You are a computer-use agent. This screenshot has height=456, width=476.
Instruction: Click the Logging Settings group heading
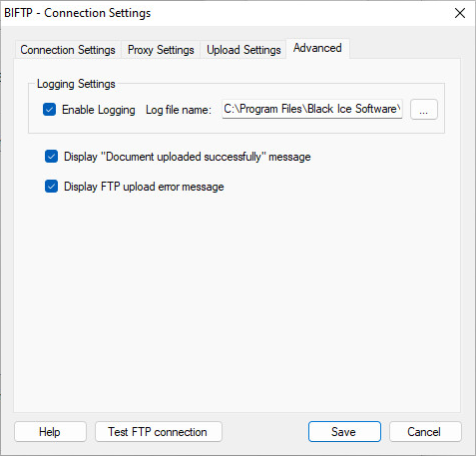[76, 84]
